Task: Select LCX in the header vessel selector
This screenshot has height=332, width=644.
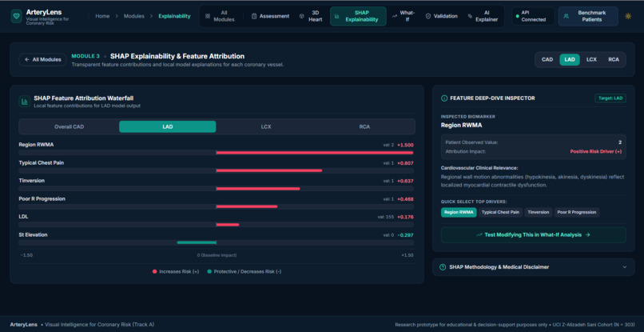Action: pos(591,60)
